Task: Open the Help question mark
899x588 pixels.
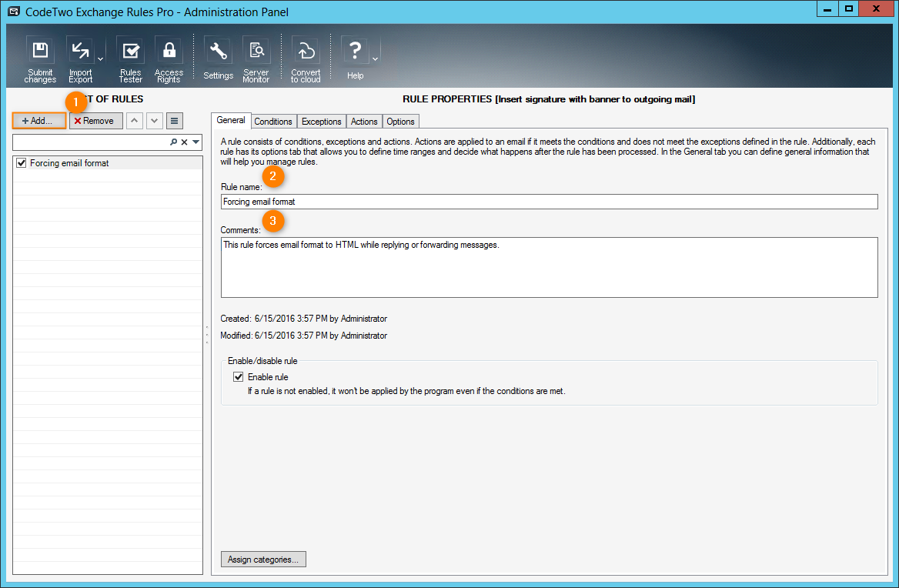Action: (355, 59)
